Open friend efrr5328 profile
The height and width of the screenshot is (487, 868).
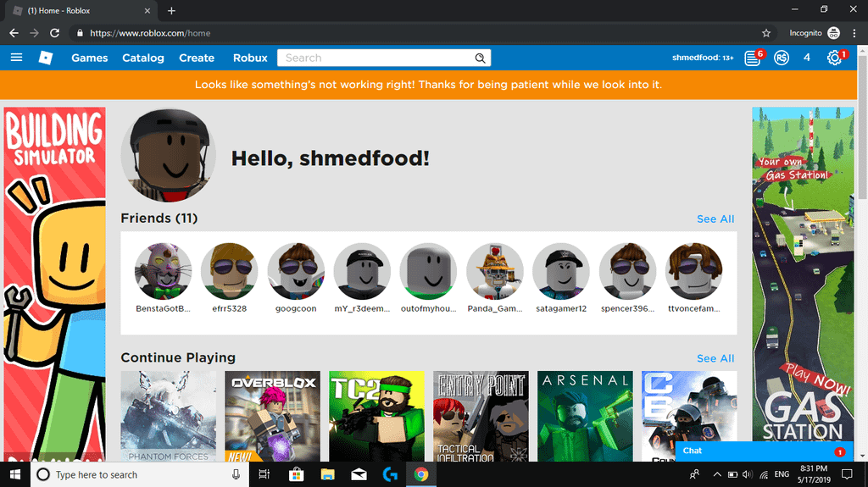[229, 278]
